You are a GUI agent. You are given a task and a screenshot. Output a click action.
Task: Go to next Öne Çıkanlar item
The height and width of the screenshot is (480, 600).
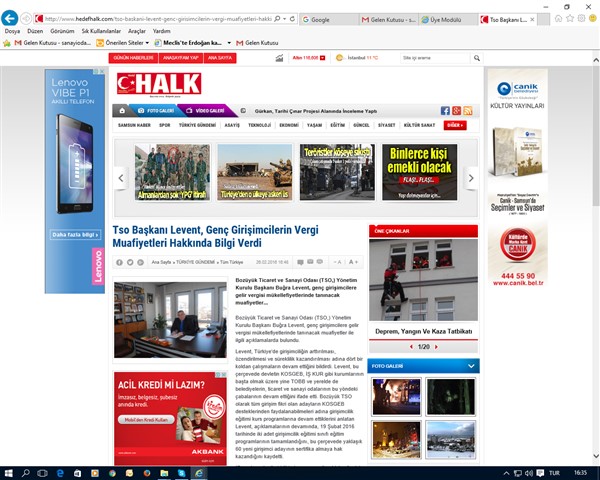pyautogui.click(x=436, y=347)
